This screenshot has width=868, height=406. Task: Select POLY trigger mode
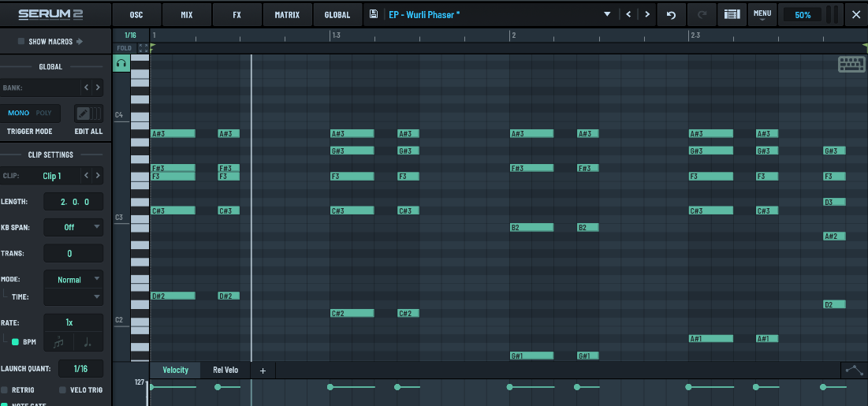[x=43, y=113]
